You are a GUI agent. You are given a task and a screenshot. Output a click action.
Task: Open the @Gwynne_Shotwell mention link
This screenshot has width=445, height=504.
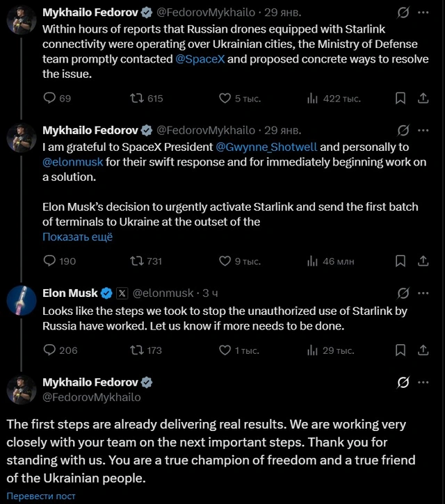[266, 147]
